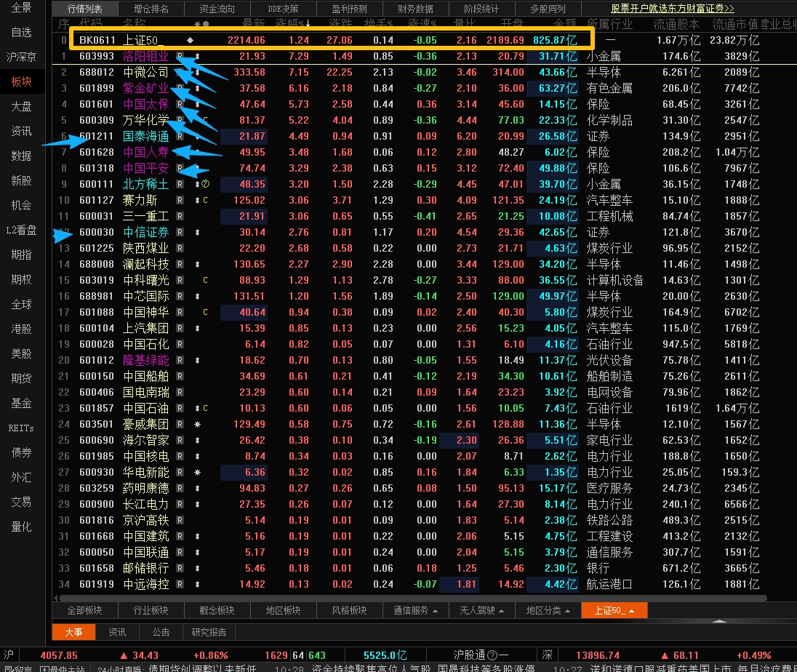
Task: Click the red up triangle beside 34.43
Action: click(124, 655)
